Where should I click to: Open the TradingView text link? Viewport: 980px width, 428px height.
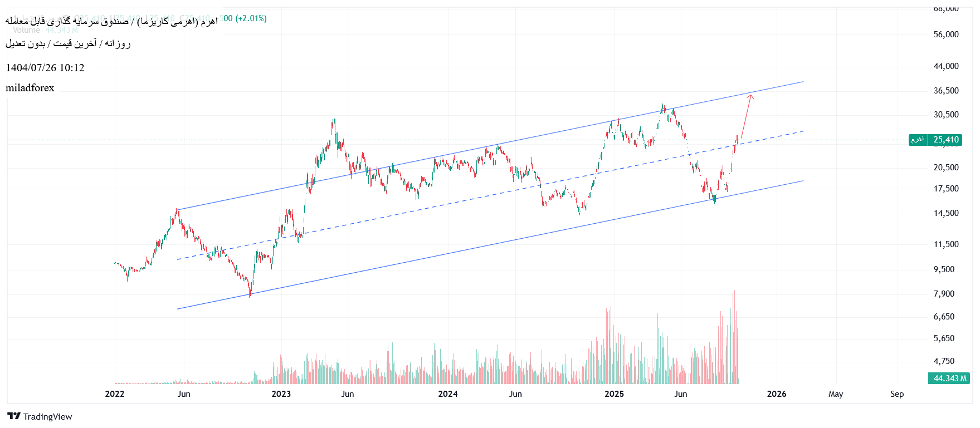coord(47,416)
